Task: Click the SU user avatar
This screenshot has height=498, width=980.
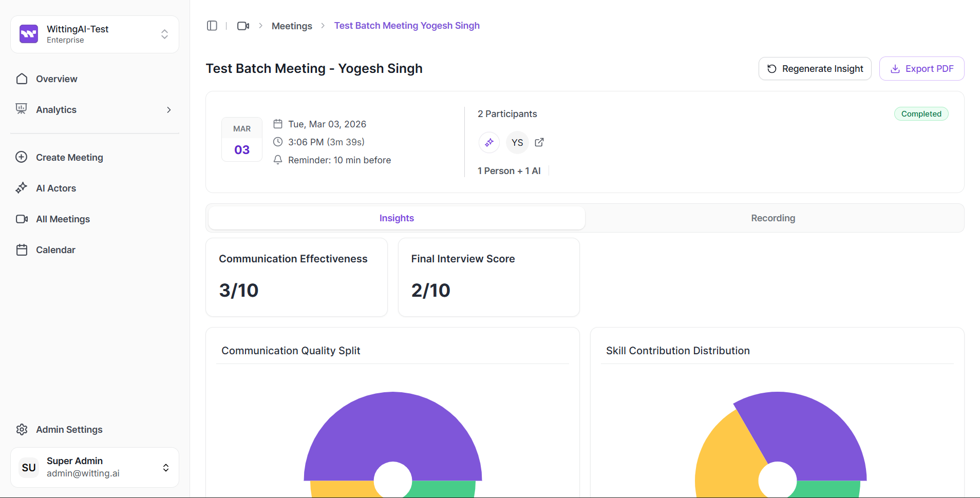Action: (x=29, y=467)
